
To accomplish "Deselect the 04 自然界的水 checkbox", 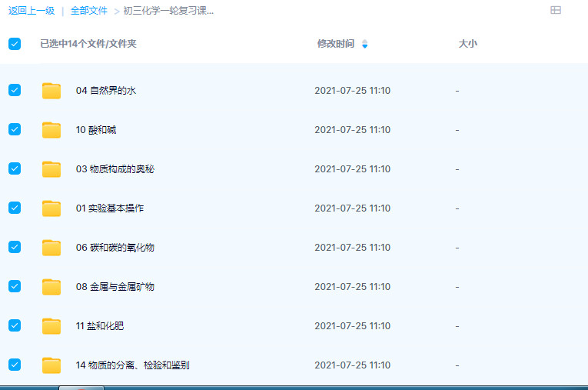I will 15,90.
